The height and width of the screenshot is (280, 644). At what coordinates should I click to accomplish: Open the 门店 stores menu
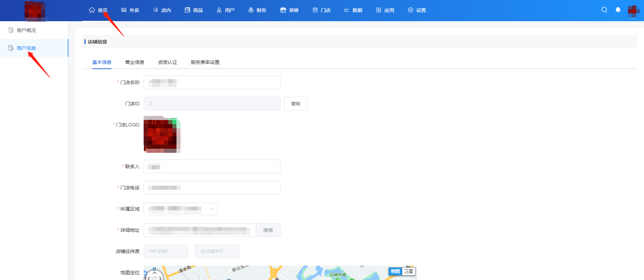(x=321, y=10)
